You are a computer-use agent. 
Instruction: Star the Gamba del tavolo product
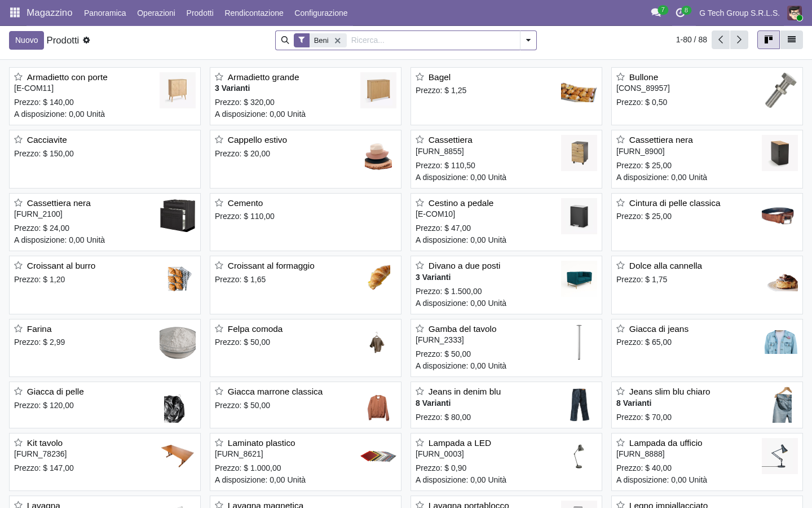[420, 329]
